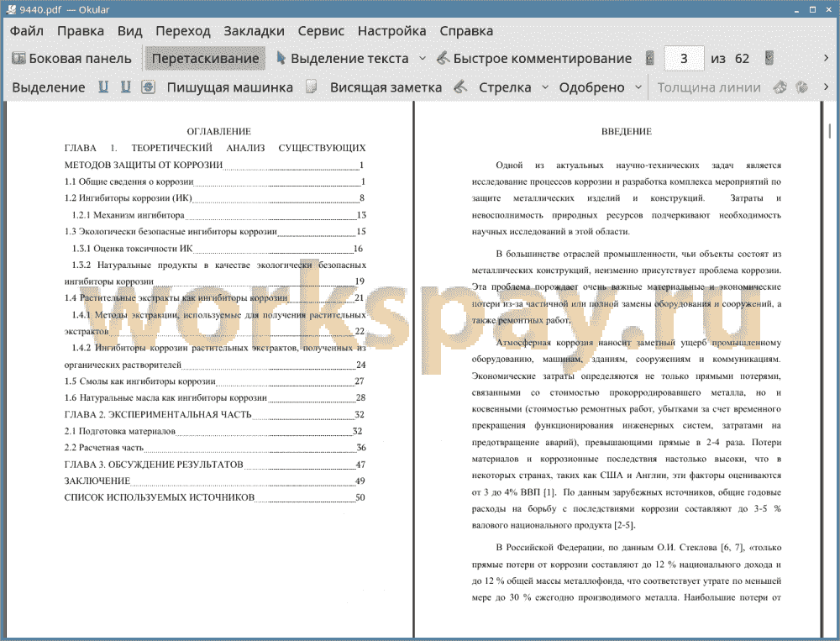Image resolution: width=840 pixels, height=641 pixels.
Task: Click the page number field showing 3
Action: click(x=684, y=59)
